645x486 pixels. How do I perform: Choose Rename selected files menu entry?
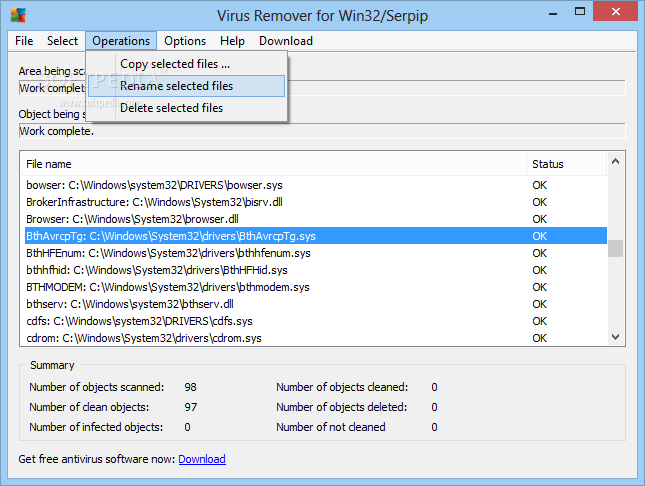coord(186,86)
